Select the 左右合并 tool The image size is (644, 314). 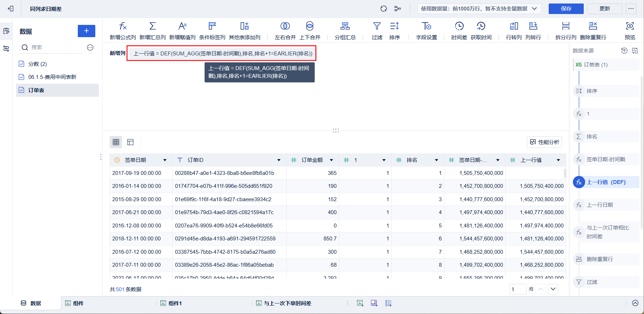pos(285,31)
